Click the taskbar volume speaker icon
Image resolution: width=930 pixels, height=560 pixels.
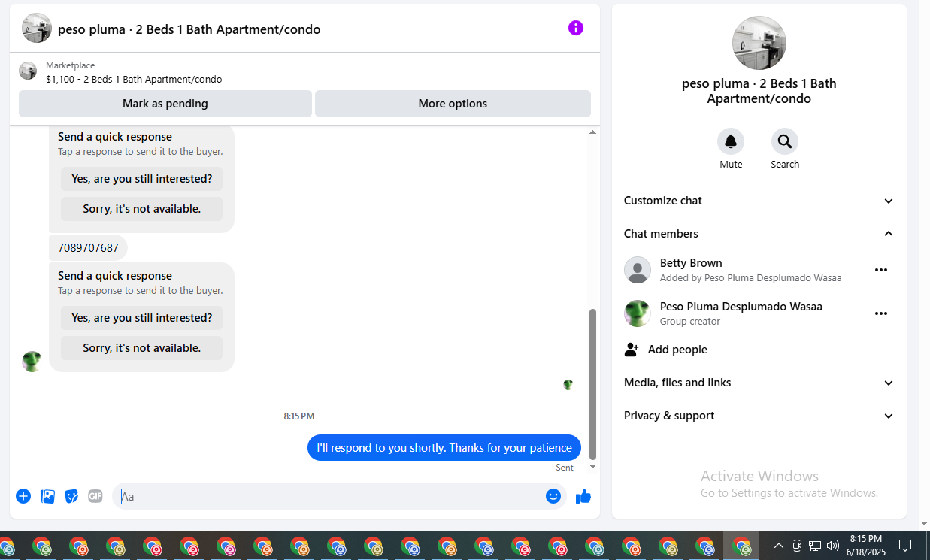pyautogui.click(x=833, y=546)
